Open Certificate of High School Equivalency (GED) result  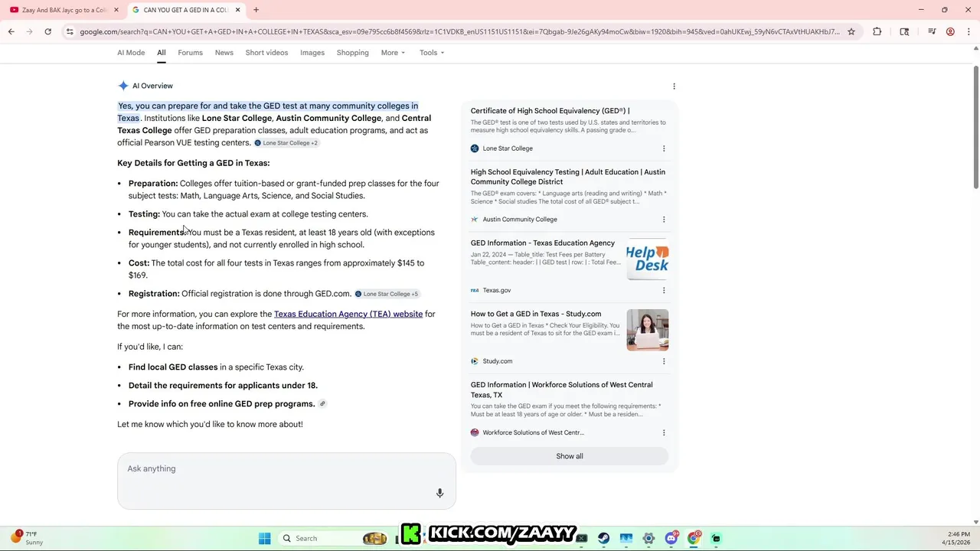[x=550, y=111]
